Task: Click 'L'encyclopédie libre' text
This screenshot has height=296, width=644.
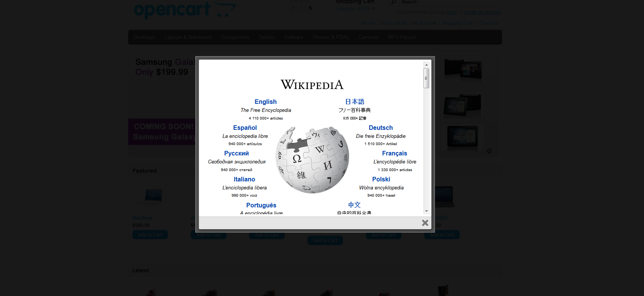Action: 394,162
